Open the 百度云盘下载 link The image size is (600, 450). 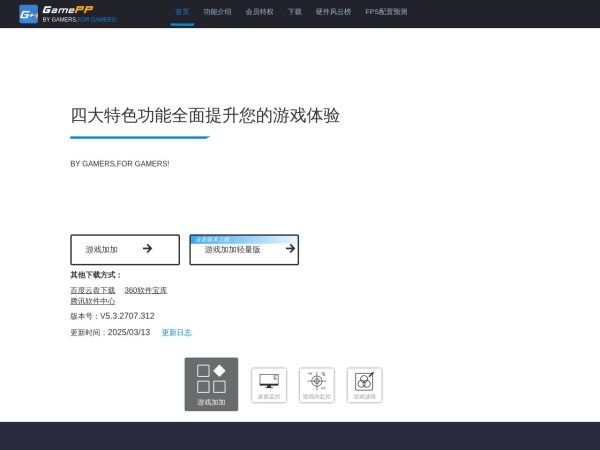(x=93, y=290)
